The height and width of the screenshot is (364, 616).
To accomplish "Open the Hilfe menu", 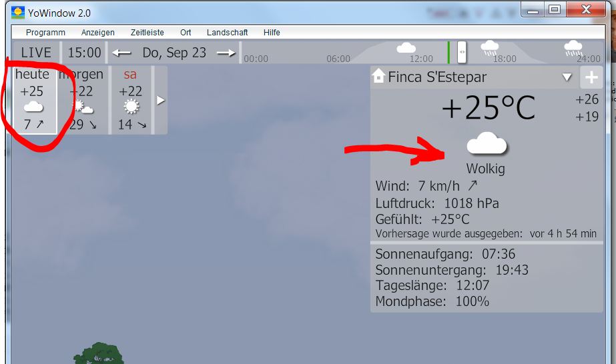I will (272, 33).
